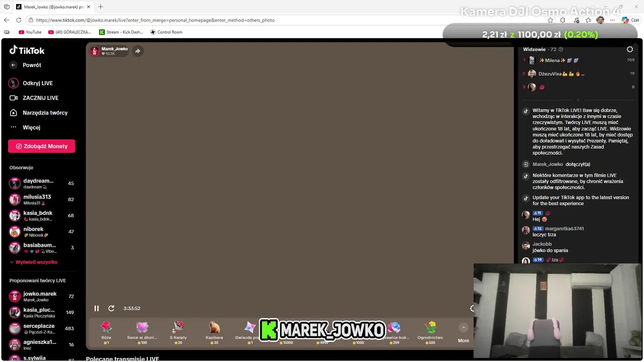Image resolution: width=644 pixels, height=362 pixels.
Task: Open serceplacze suggested LIVE creator
Action: pos(41,329)
